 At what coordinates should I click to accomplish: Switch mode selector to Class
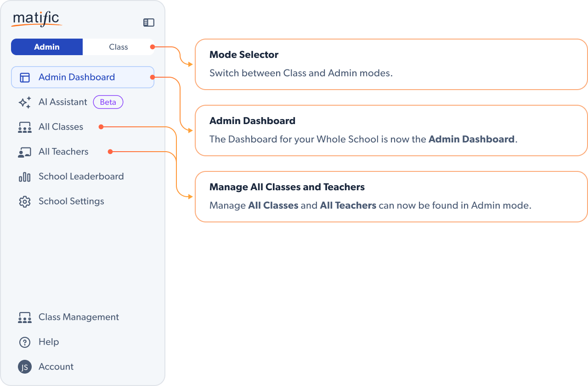point(118,47)
